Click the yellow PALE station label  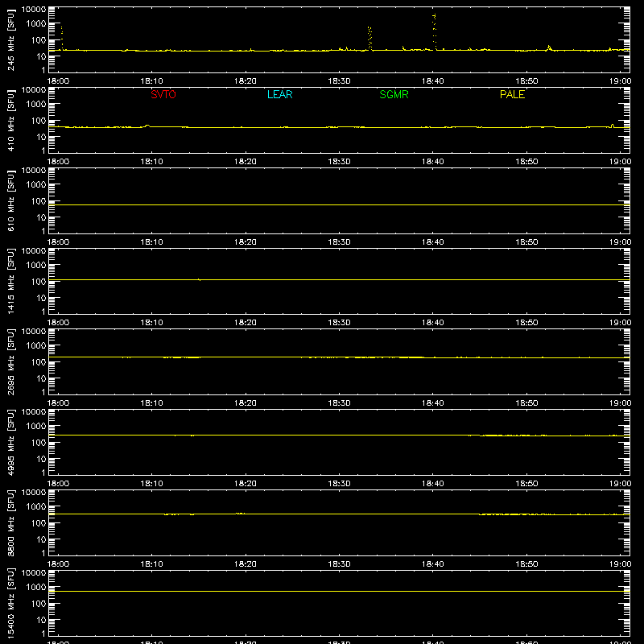tap(512, 94)
